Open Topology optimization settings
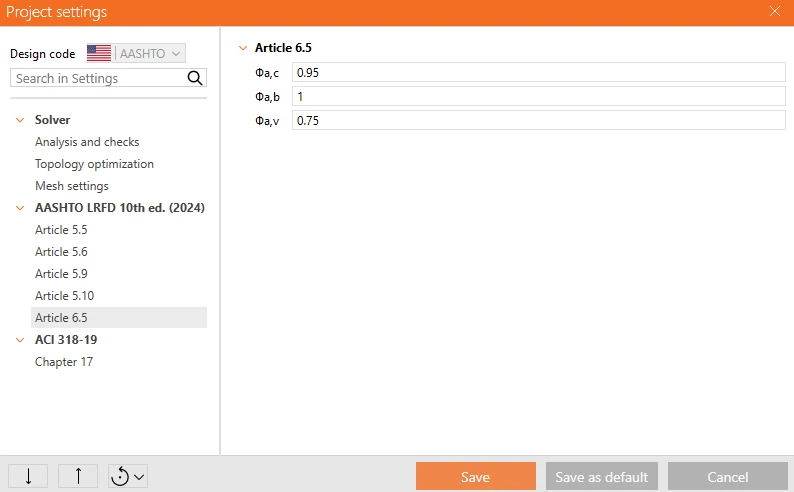 (x=94, y=164)
